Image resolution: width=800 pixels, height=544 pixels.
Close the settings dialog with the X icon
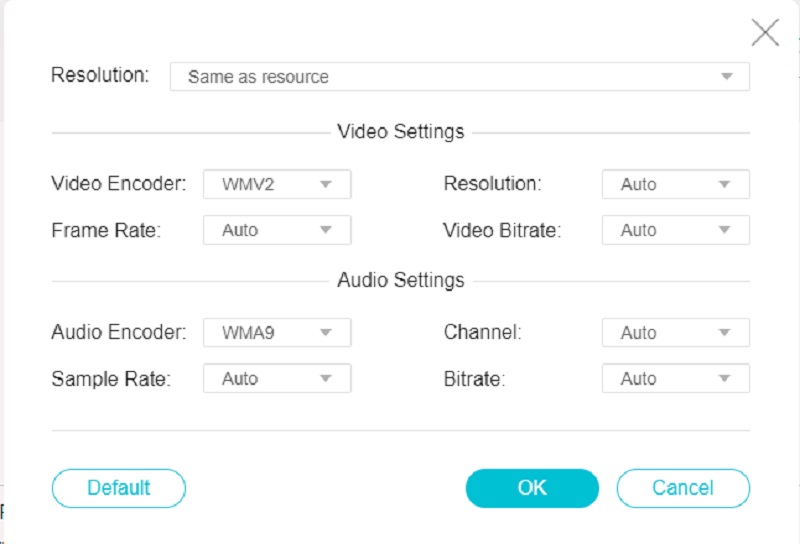click(x=765, y=33)
